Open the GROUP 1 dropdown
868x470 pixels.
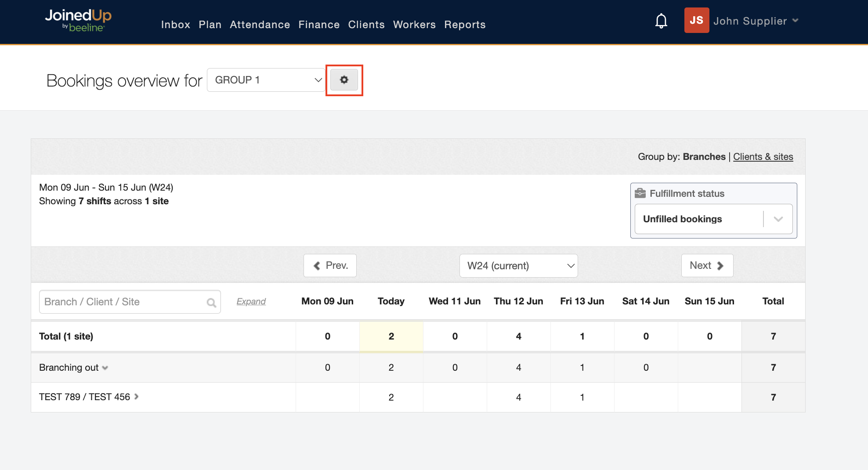point(266,80)
